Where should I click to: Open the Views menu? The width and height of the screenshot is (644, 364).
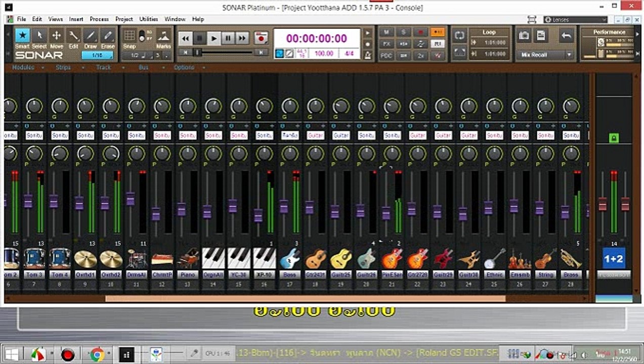(56, 19)
